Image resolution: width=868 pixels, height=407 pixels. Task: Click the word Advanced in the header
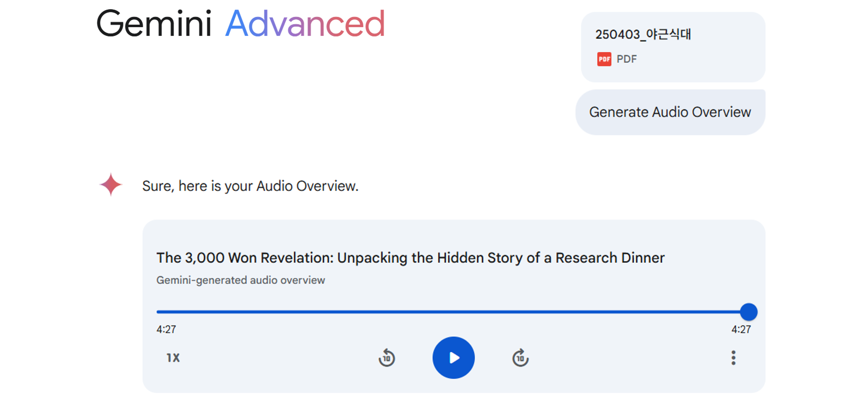coord(305,24)
